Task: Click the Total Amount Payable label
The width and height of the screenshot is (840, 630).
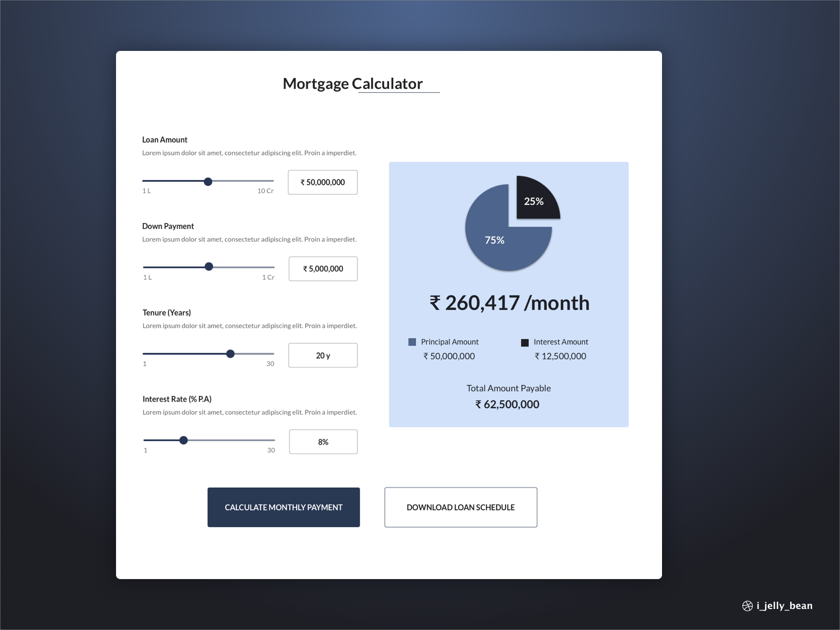Action: point(509,388)
